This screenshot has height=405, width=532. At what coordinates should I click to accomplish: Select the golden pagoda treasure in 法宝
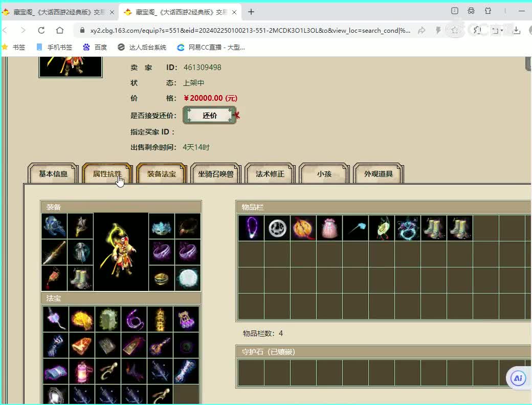pyautogui.click(x=160, y=319)
